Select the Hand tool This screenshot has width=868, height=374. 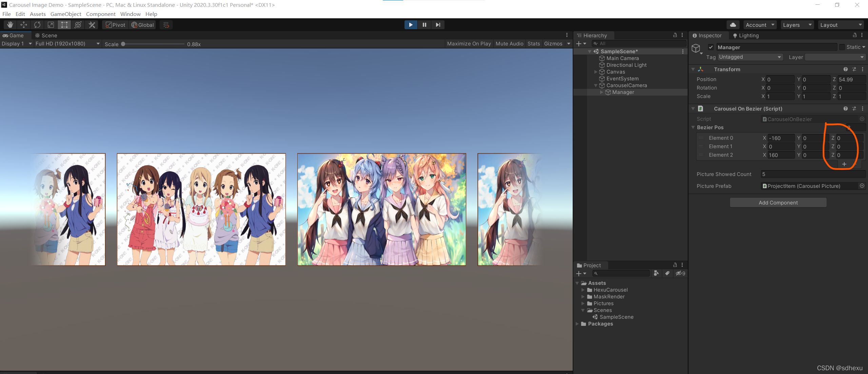(10, 25)
